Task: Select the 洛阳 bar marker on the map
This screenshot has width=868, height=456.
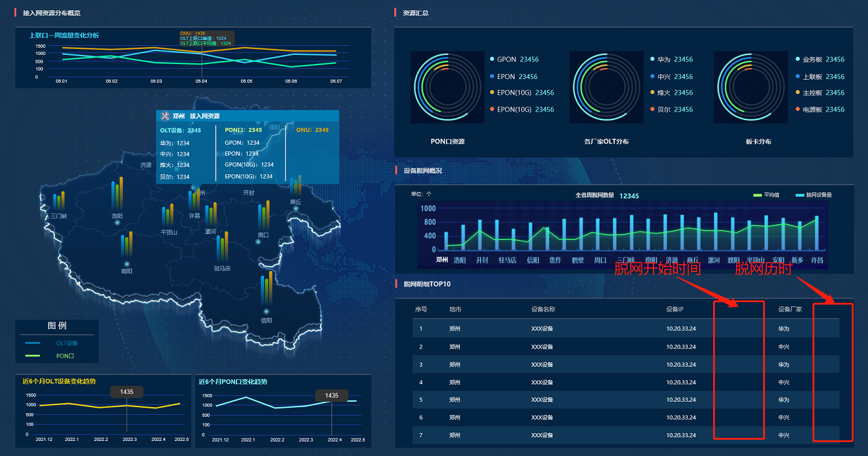Action: [117, 194]
